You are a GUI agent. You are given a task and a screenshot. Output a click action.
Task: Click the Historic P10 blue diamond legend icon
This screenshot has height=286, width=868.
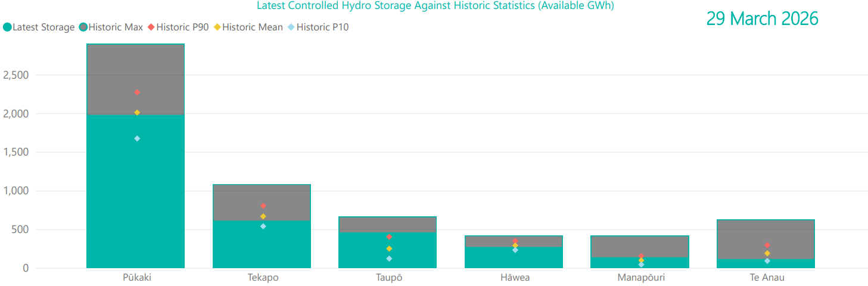pos(291,27)
